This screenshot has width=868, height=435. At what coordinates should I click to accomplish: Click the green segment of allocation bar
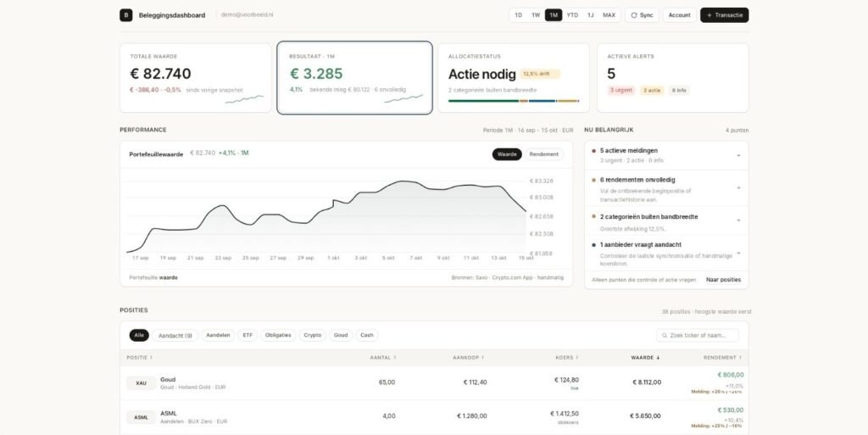[483, 101]
